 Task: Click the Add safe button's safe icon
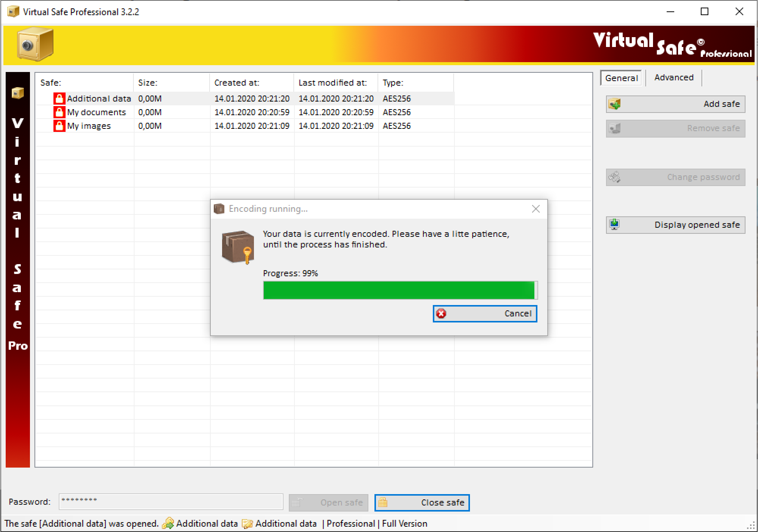pyautogui.click(x=615, y=104)
